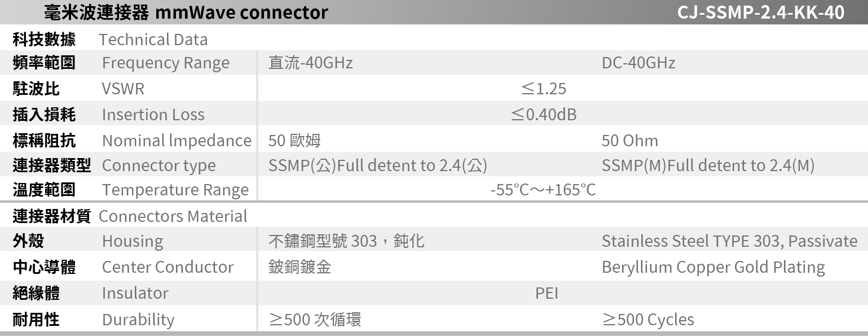
Task: Click the Insertion Loss label
Action: click(153, 115)
